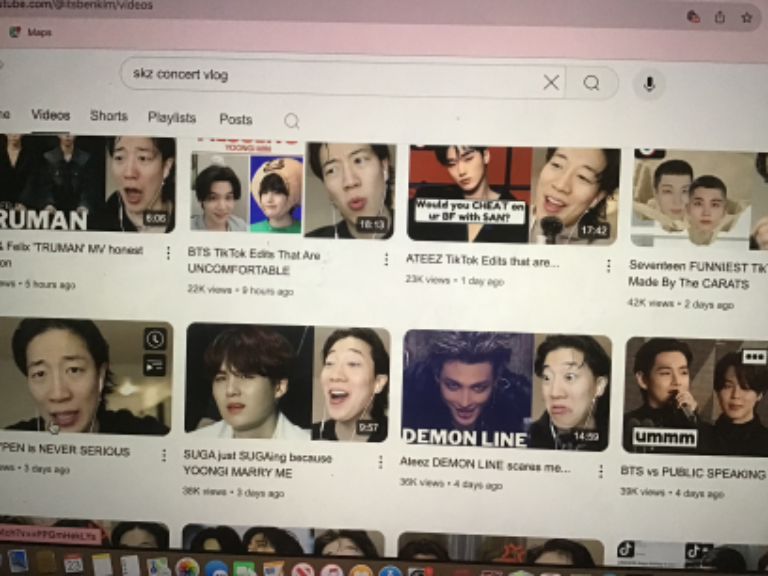Viewport: 768px width, 576px height.
Task: Open three-dot menu for SUGA just SUGAing video
Action: click(x=380, y=462)
